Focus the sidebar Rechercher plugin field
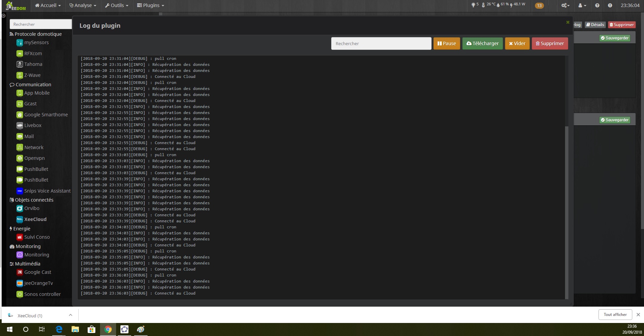The height and width of the screenshot is (336, 644). [x=41, y=24]
